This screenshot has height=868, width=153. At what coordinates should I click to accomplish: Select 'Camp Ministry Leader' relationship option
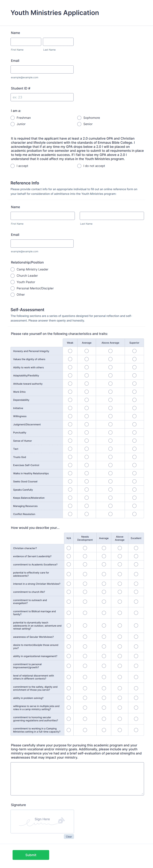pyautogui.click(x=13, y=269)
